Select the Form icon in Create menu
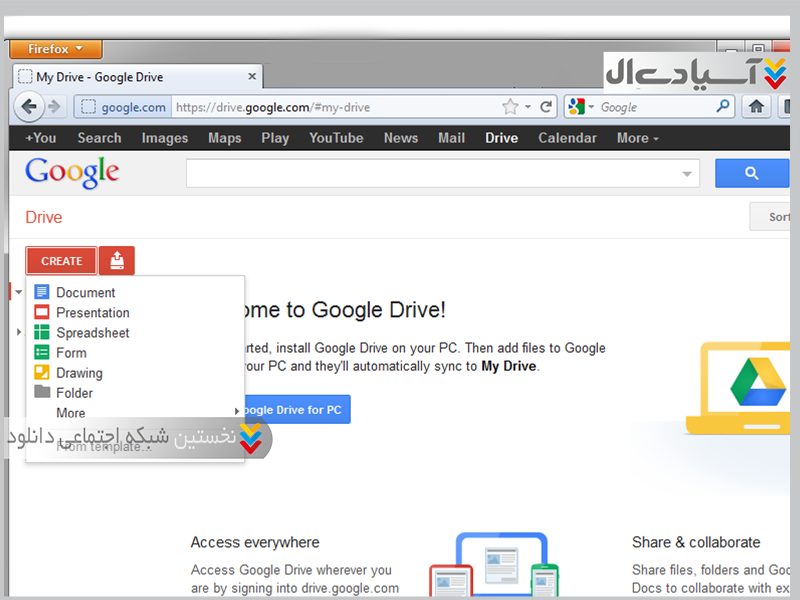 point(42,353)
